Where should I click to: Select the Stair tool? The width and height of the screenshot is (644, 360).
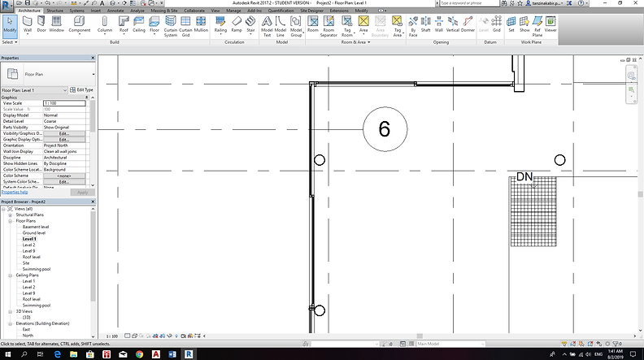point(250,24)
